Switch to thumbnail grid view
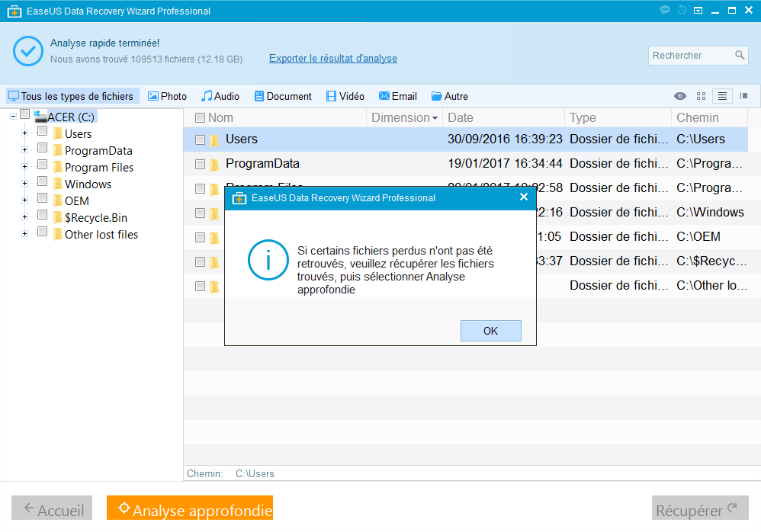 click(701, 96)
